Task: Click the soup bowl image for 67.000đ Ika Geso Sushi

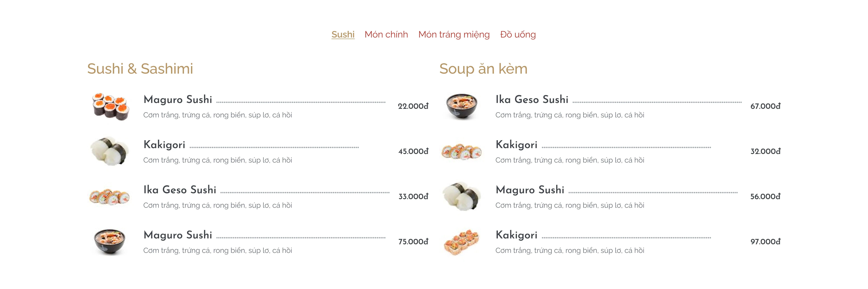Action: click(462, 106)
